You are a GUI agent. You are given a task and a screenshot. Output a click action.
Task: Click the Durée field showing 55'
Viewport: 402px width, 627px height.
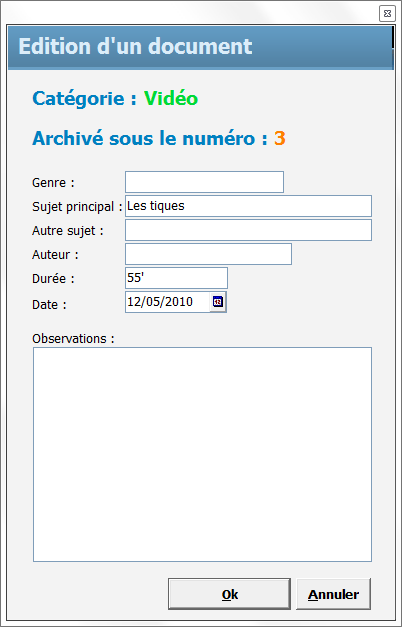click(x=176, y=278)
